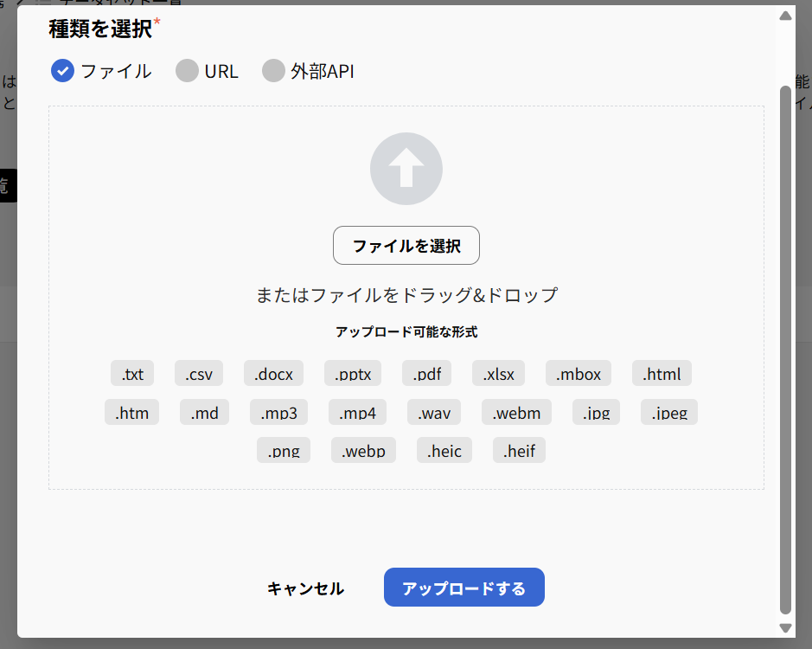Click the .png format chip

[283, 450]
